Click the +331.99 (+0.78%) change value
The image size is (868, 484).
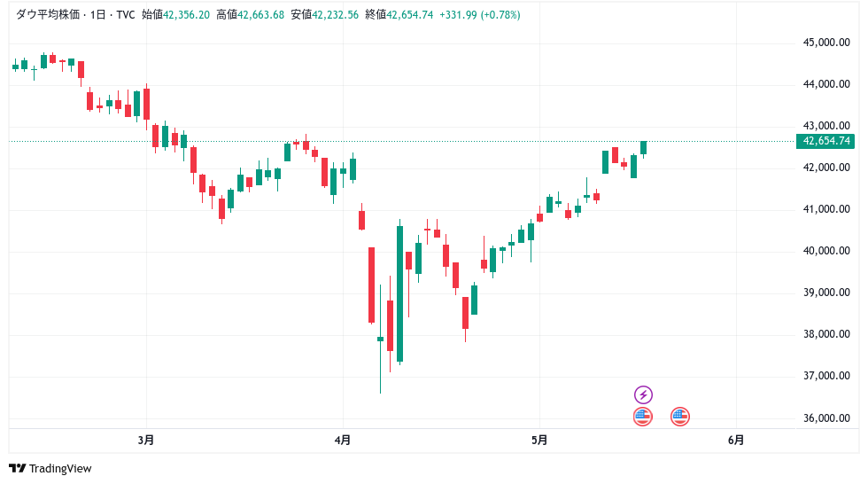coord(483,15)
